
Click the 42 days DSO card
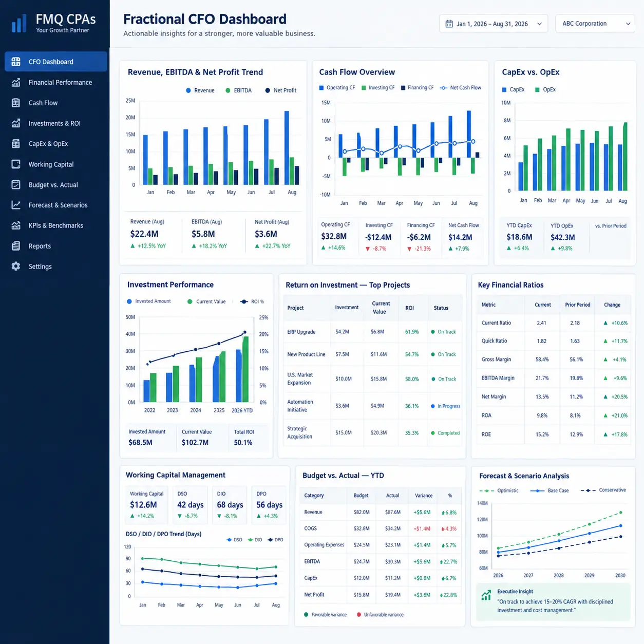click(x=191, y=504)
